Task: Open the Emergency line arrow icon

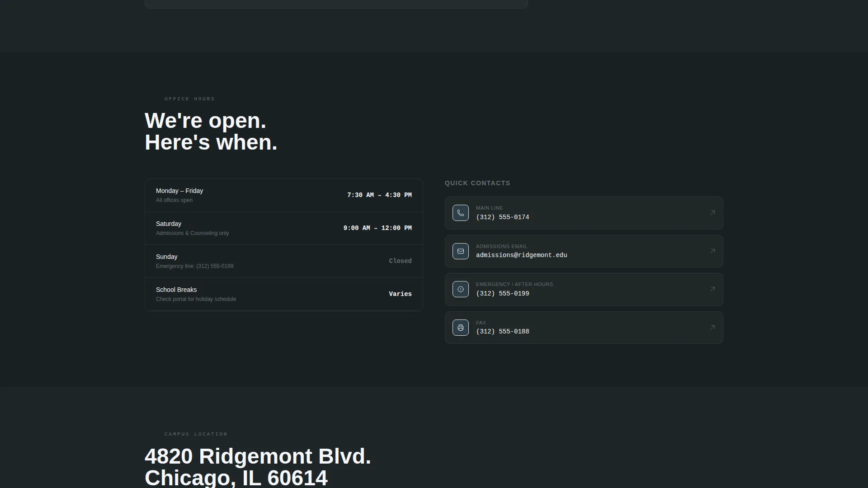Action: [712, 289]
